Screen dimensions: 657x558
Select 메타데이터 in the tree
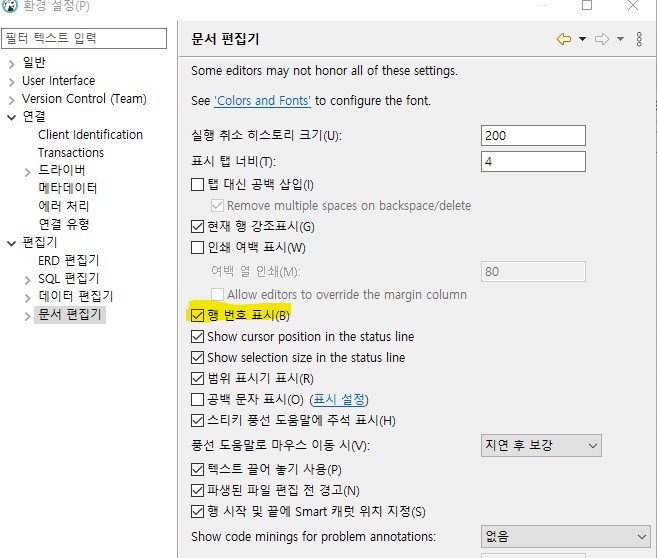pyautogui.click(x=67, y=188)
